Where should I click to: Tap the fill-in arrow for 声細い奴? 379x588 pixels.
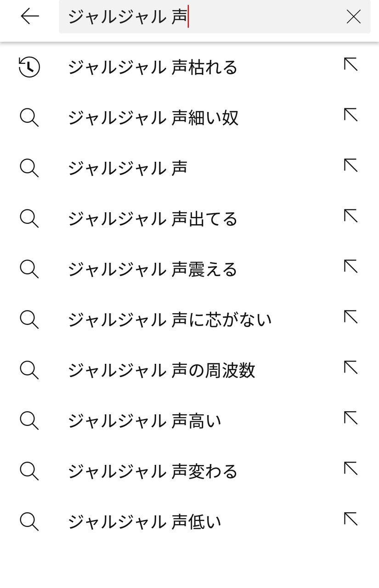click(351, 115)
